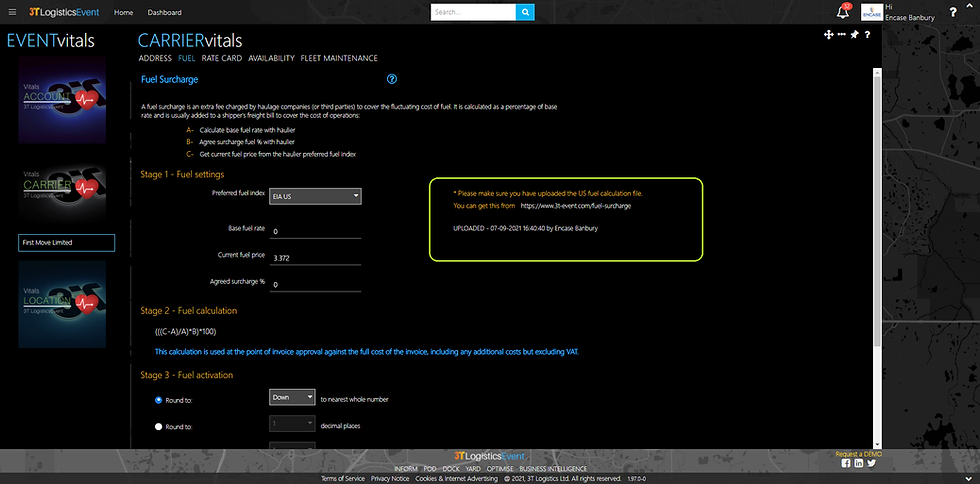Click the Base fuel rate field
The height and width of the screenshot is (484, 980).
[315, 231]
